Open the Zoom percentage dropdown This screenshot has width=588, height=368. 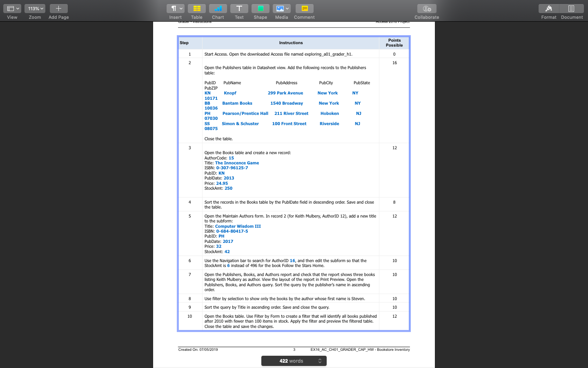[35, 8]
